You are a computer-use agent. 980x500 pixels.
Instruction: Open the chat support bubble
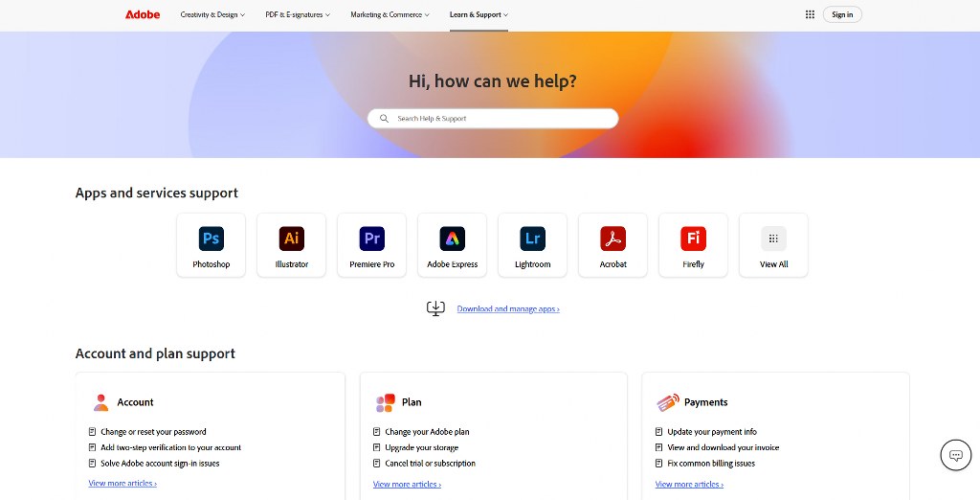tap(956, 455)
